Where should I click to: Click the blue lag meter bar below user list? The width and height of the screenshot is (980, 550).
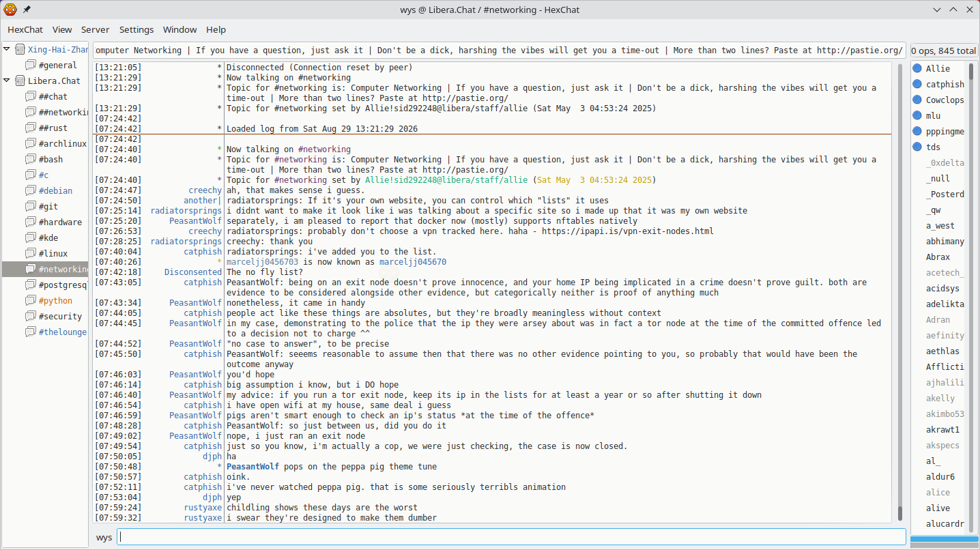pos(944,539)
